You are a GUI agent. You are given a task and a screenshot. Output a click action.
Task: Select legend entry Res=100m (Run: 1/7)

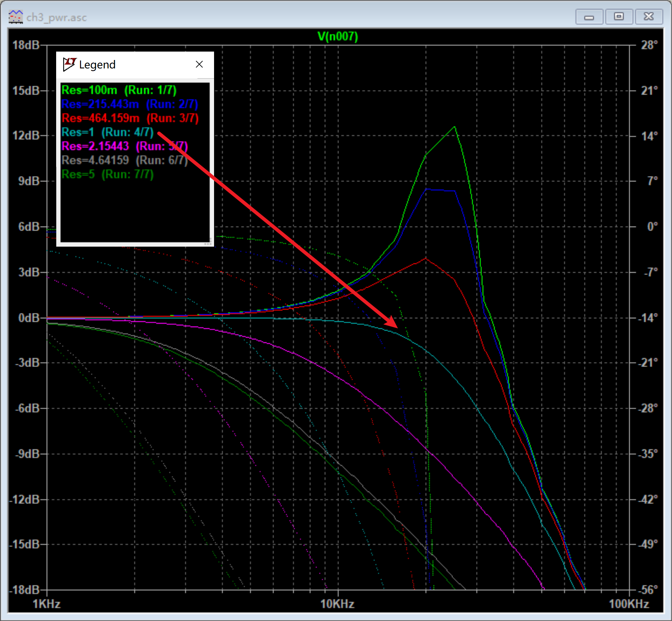click(119, 90)
